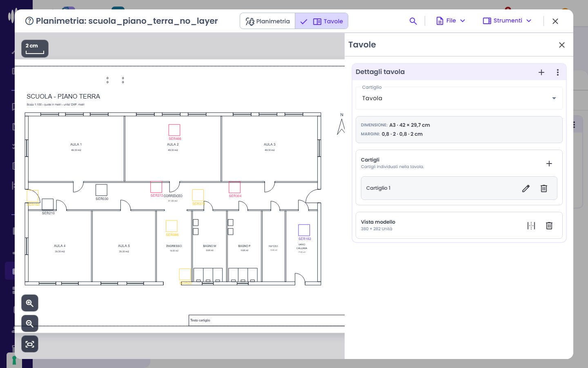Zoom in on the drawing canvas
The width and height of the screenshot is (588, 368).
click(30, 303)
